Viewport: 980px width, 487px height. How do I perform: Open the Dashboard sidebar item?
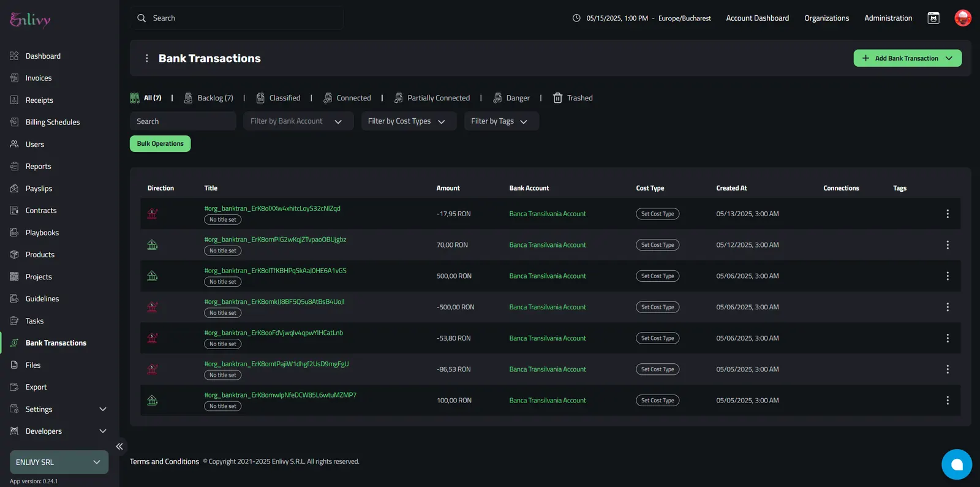43,56
